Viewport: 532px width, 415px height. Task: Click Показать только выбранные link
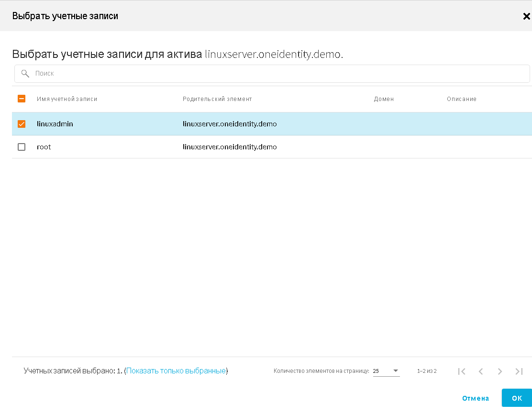tap(176, 371)
